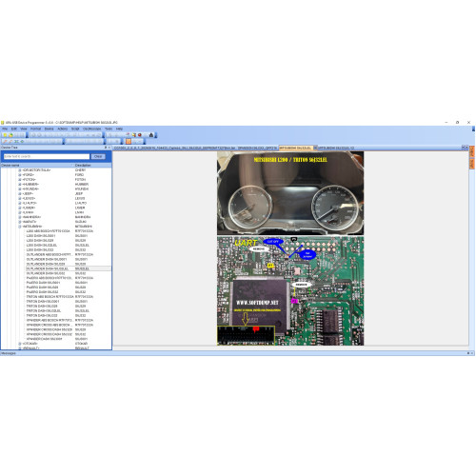Switch to the SPANSION document tab

click(257, 149)
